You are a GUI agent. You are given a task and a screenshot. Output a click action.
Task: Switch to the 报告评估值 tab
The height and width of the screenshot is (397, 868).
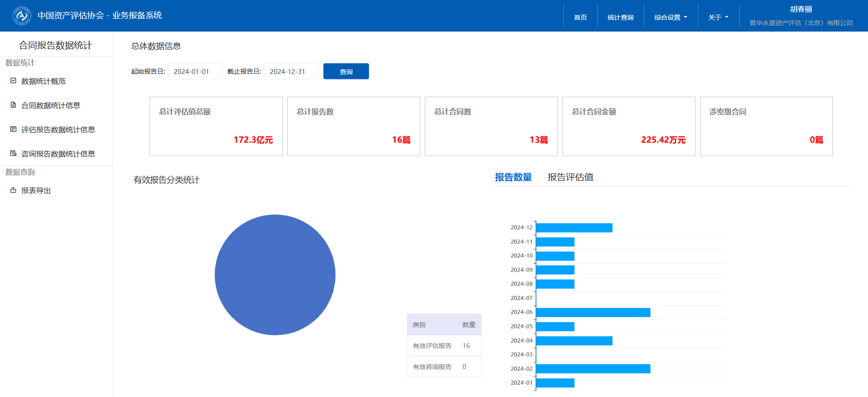pyautogui.click(x=570, y=177)
